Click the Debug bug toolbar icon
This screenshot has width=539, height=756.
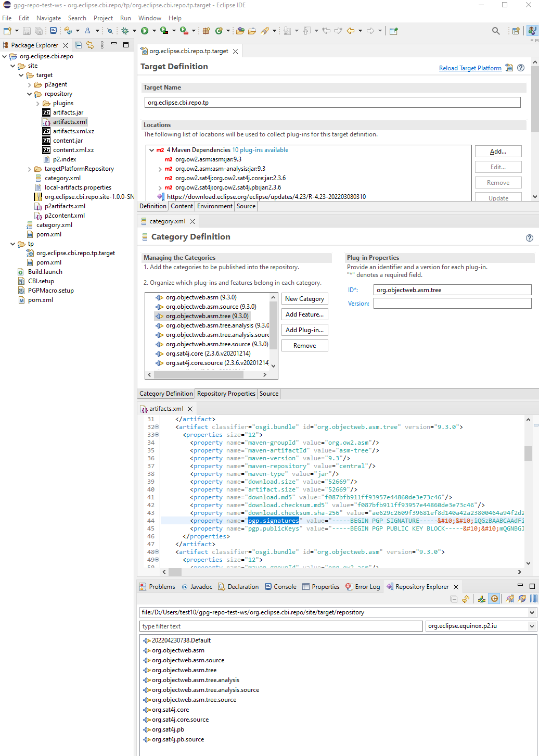125,31
